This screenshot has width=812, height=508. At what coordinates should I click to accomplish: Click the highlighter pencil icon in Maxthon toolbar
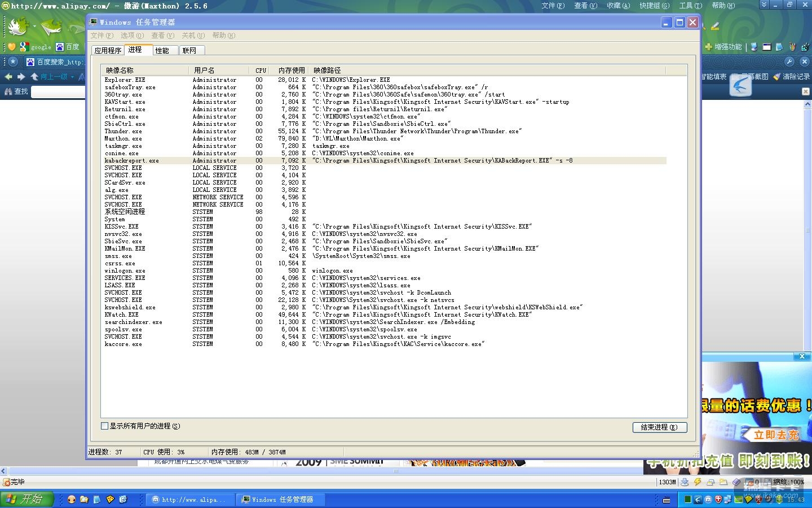[715, 26]
